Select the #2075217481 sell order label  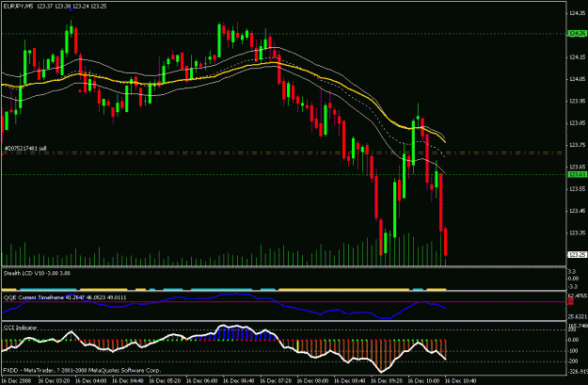pyautogui.click(x=24, y=149)
